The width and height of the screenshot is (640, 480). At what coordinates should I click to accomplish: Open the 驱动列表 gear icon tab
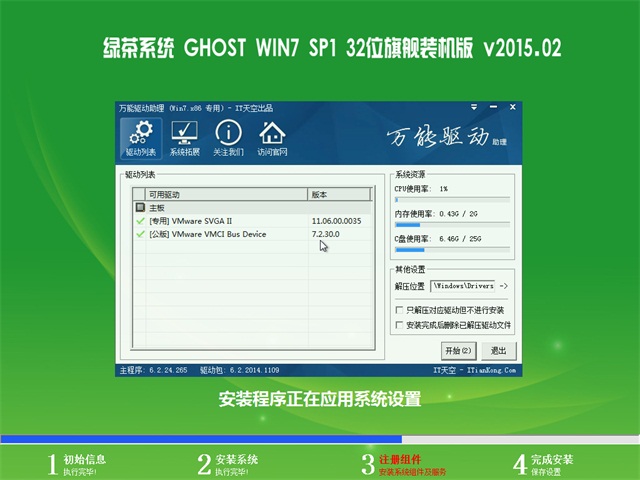point(141,139)
